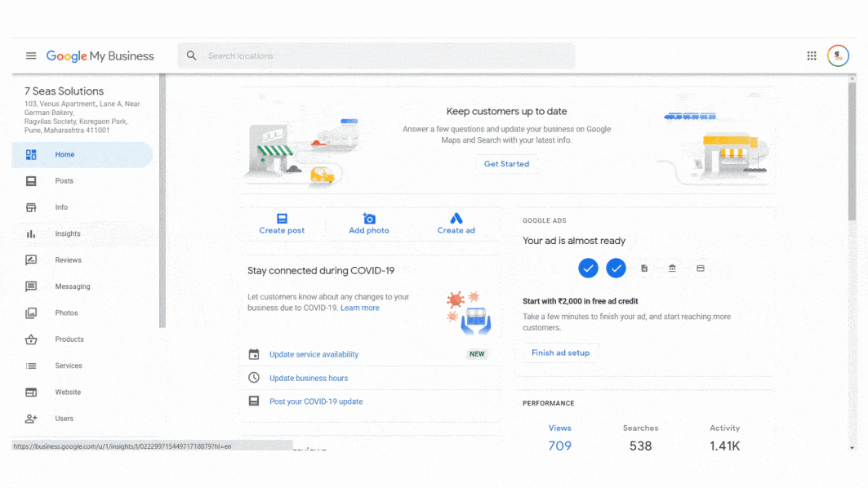Click the search magnifier icon

(192, 55)
